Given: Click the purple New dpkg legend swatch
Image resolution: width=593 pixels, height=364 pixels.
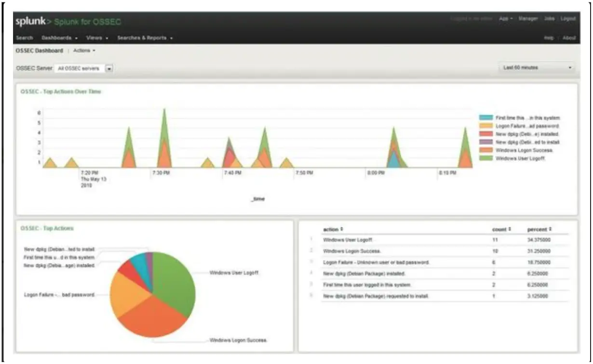Looking at the screenshot, I should [x=485, y=142].
